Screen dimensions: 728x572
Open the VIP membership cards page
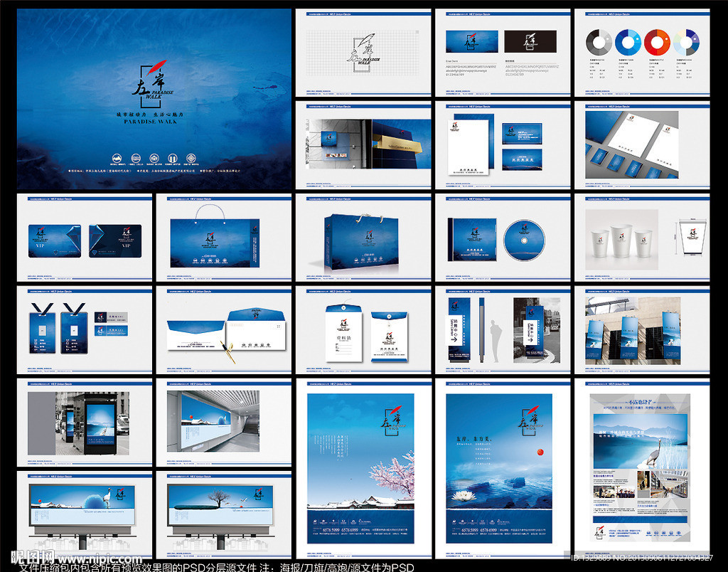(85, 240)
